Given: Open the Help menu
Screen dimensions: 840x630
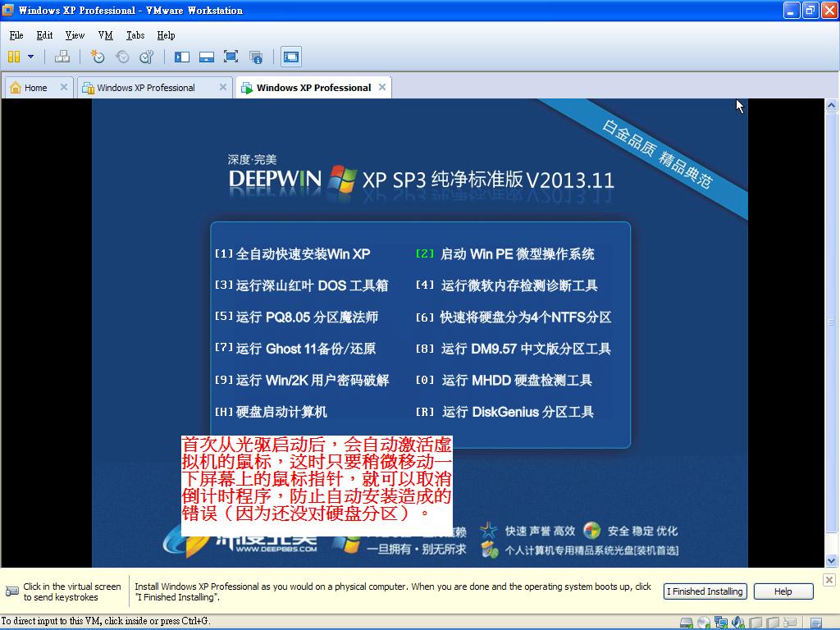Looking at the screenshot, I should (166, 35).
